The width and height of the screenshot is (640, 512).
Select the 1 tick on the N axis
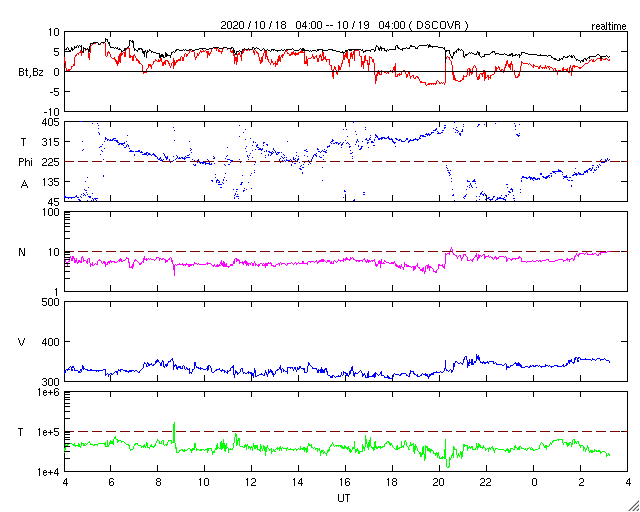(x=56, y=292)
